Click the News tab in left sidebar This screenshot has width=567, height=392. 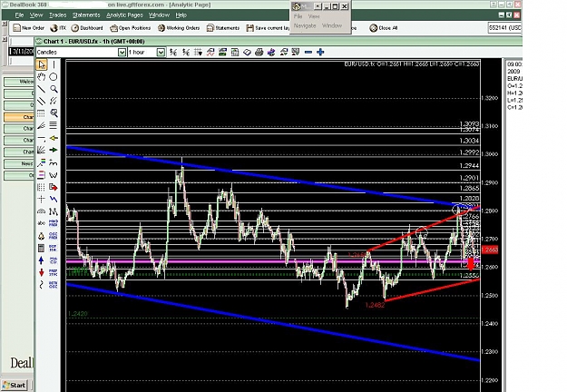tap(19, 164)
